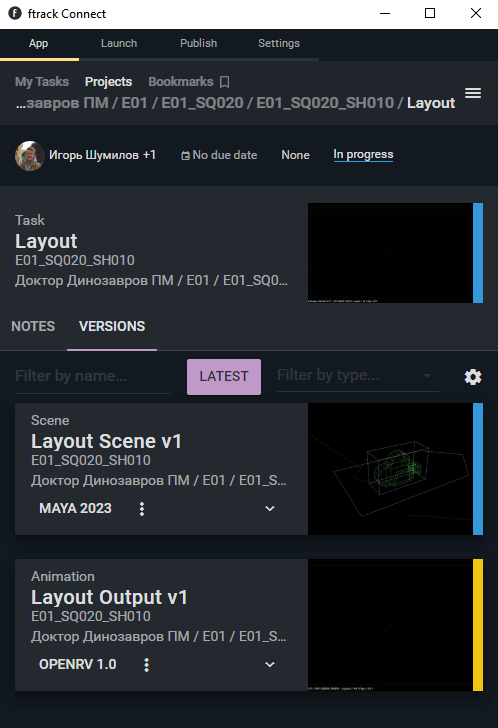The width and height of the screenshot is (498, 728).
Task: Click the Layout task title
Action: pos(46,241)
